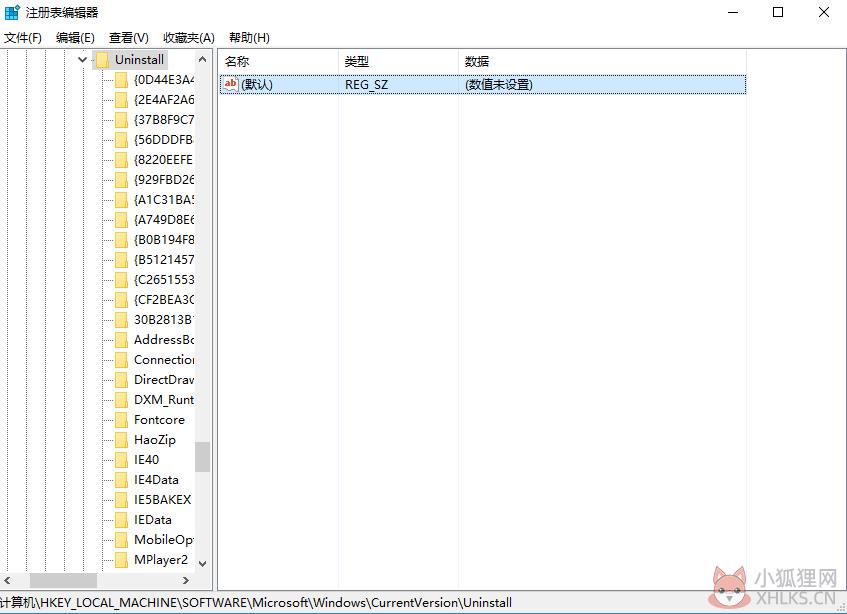This screenshot has width=847, height=614.
Task: Click the MobileOp key name
Action: [x=164, y=539]
